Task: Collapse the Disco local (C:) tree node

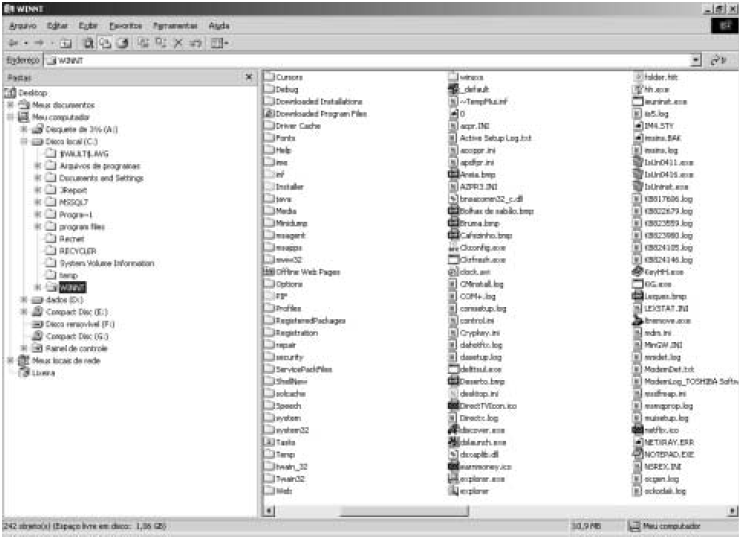Action: point(23,141)
